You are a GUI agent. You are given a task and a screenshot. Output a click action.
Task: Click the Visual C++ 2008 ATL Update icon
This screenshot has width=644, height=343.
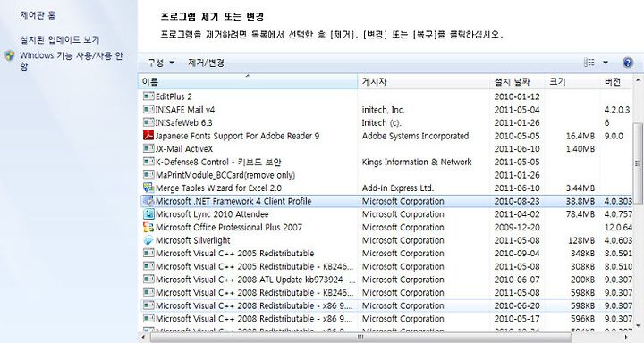(x=148, y=280)
